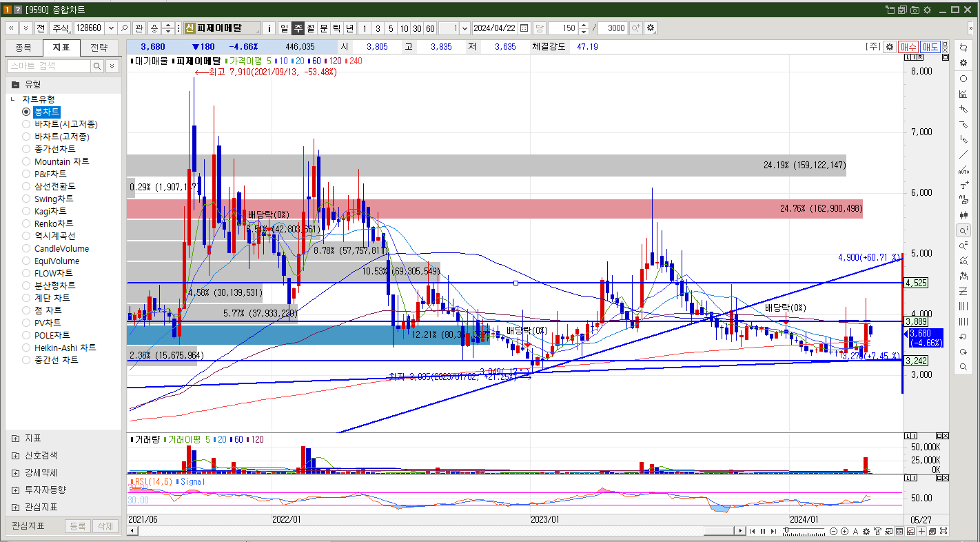Select the 삼선전환도 radio option

coord(26,186)
